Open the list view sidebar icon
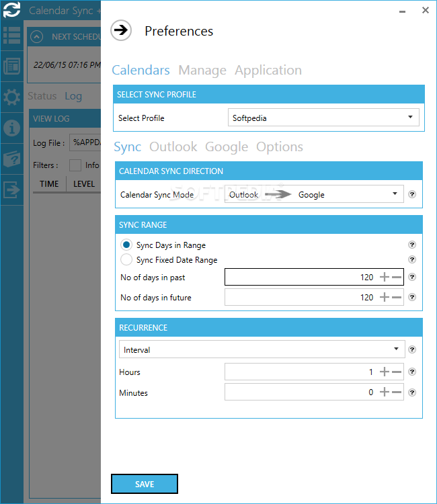This screenshot has height=504, width=437. pos(12,36)
